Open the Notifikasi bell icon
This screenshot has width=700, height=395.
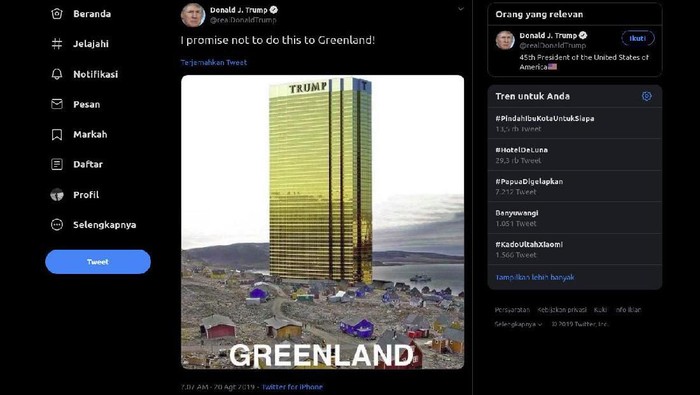coord(57,74)
